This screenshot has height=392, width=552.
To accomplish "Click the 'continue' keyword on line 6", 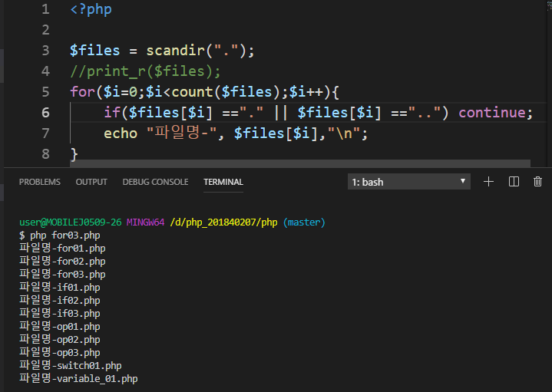I will click(492, 113).
